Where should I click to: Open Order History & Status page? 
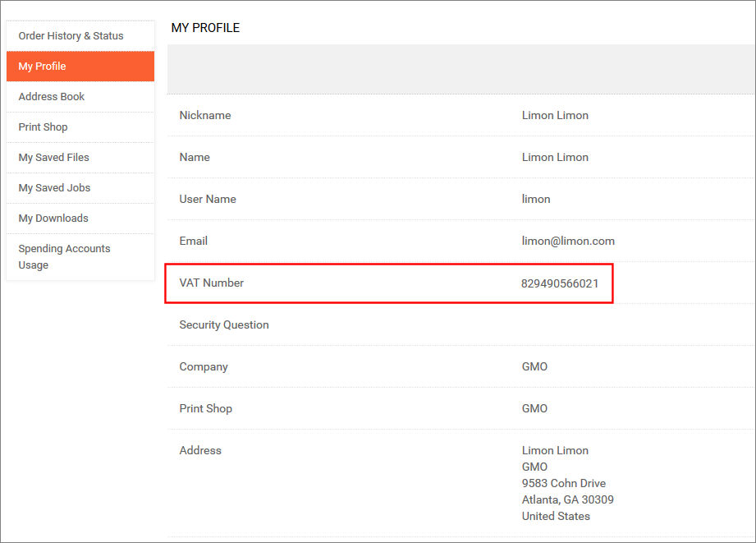71,36
